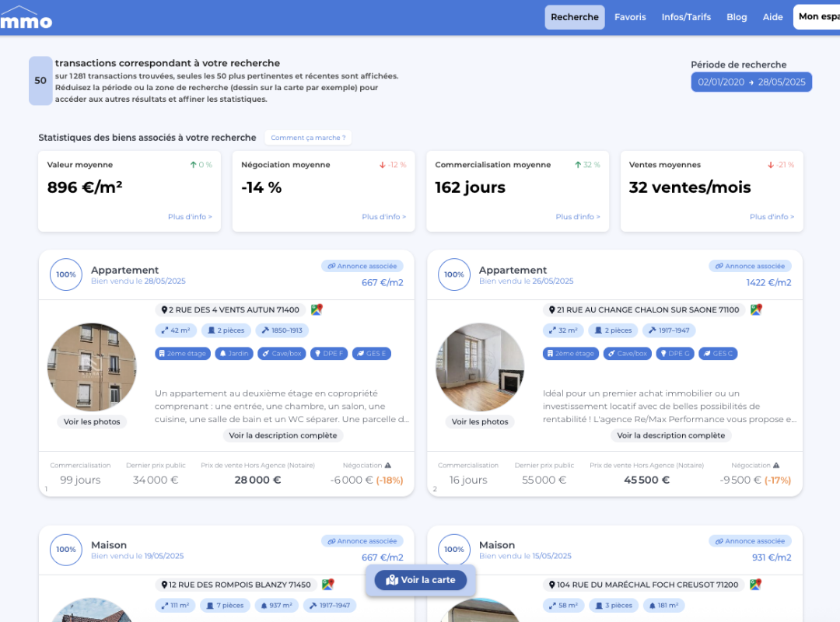This screenshot has width=840, height=622.
Task: Click the DPE F badge on the Autun apartment
Action: pos(330,353)
